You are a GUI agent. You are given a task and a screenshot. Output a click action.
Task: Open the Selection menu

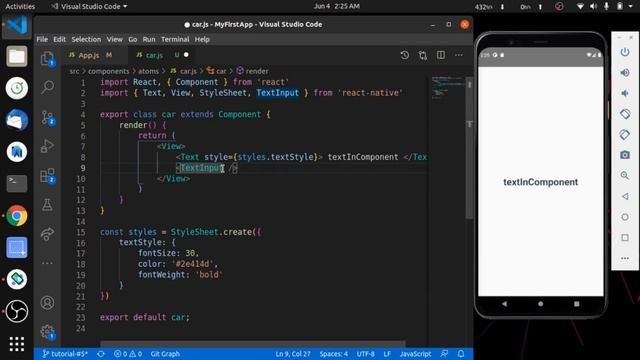pos(86,39)
